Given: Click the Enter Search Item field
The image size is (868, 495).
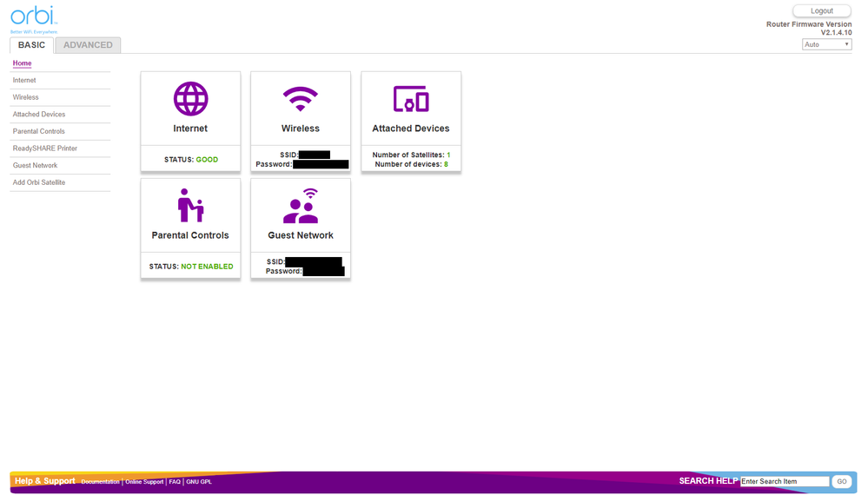Looking at the screenshot, I should coord(785,481).
